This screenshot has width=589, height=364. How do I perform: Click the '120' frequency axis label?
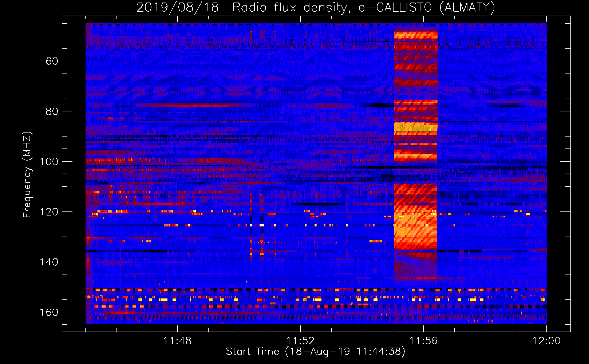49,212
